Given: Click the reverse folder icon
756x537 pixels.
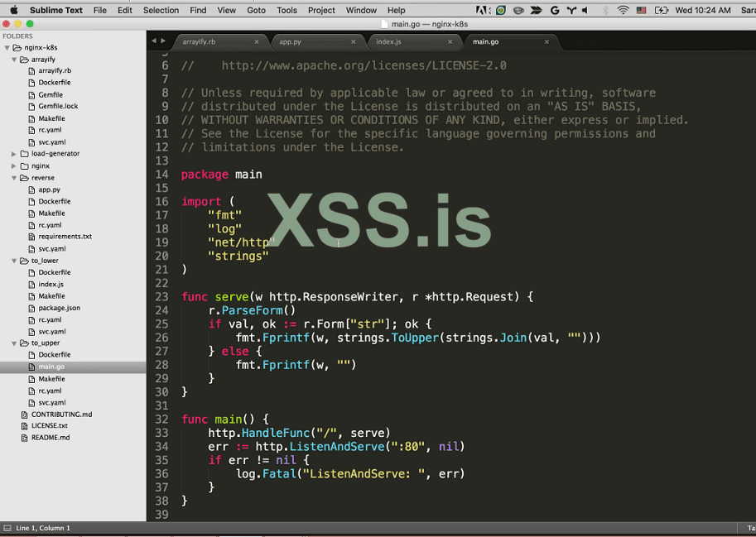Looking at the screenshot, I should click(x=24, y=178).
